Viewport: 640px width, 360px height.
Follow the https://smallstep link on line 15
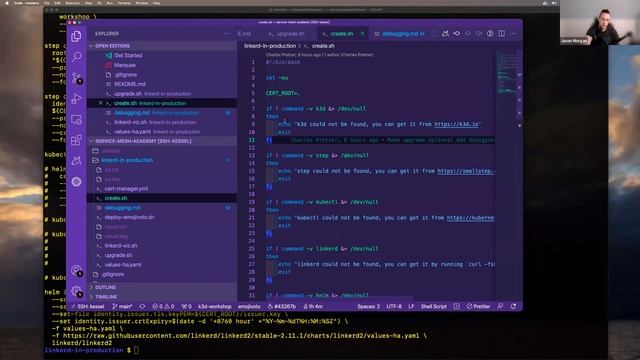point(465,171)
